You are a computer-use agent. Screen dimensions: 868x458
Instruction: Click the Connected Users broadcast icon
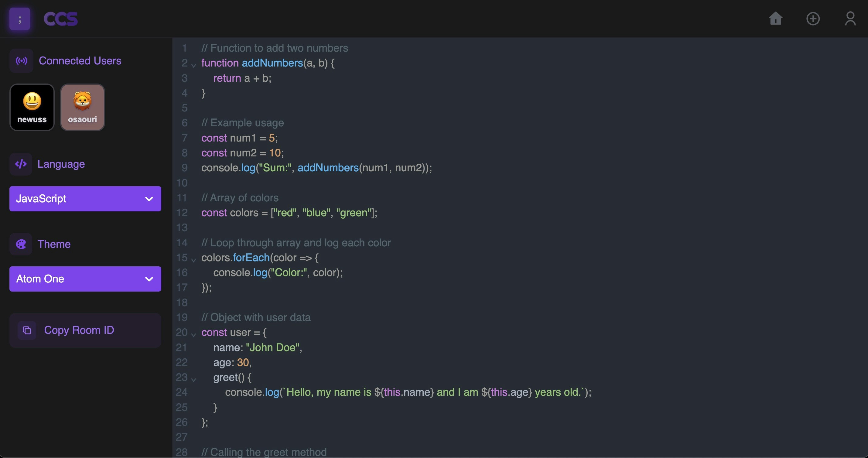point(22,61)
